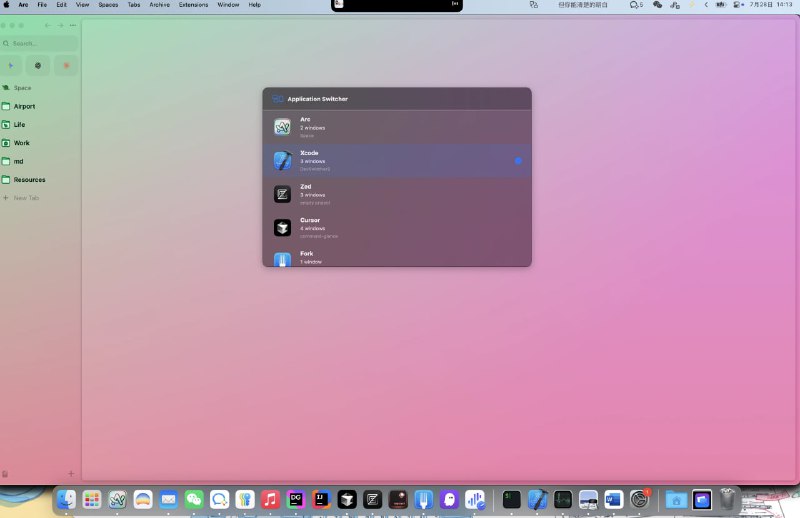Open the md folder in sidebar
800x518 pixels.
(40, 161)
